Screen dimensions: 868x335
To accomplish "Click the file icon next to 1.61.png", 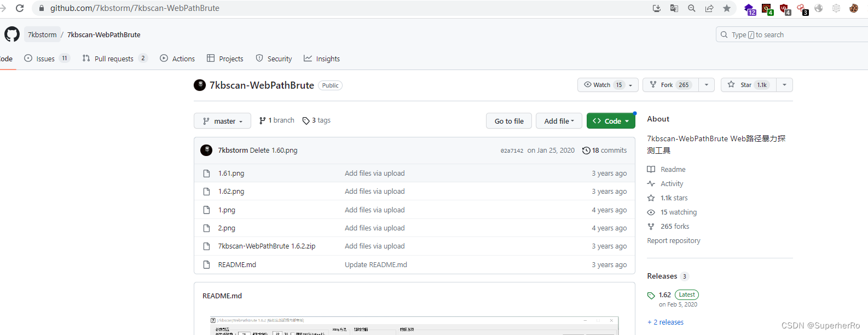I will coord(206,174).
